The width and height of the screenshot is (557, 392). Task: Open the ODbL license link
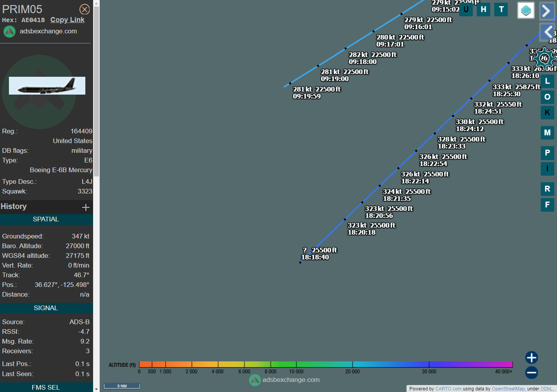(547, 389)
